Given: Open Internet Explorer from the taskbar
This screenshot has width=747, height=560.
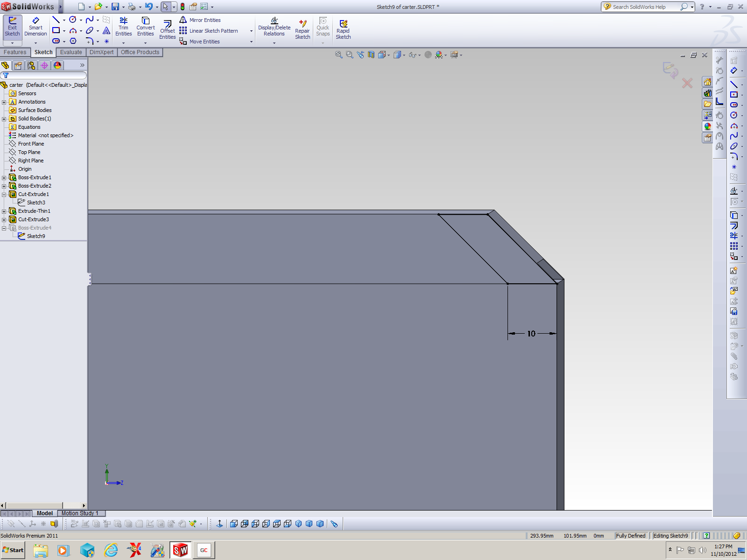Looking at the screenshot, I should [111, 551].
